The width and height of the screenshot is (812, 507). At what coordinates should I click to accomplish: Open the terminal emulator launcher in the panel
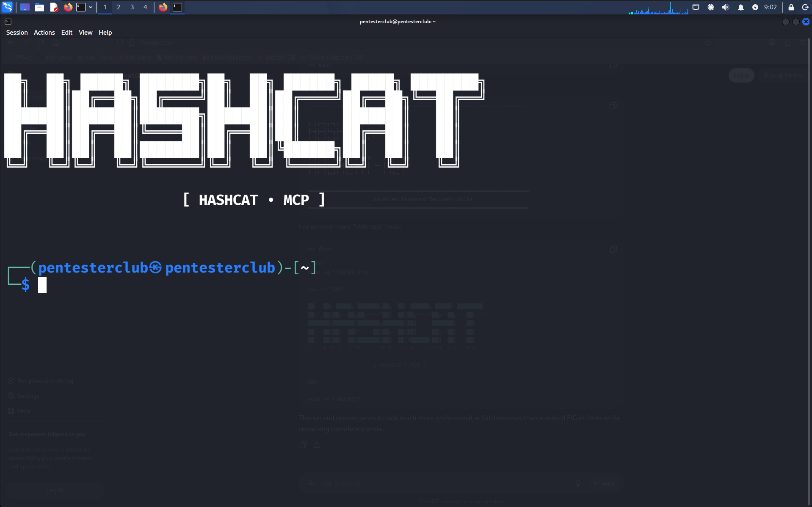pos(81,7)
